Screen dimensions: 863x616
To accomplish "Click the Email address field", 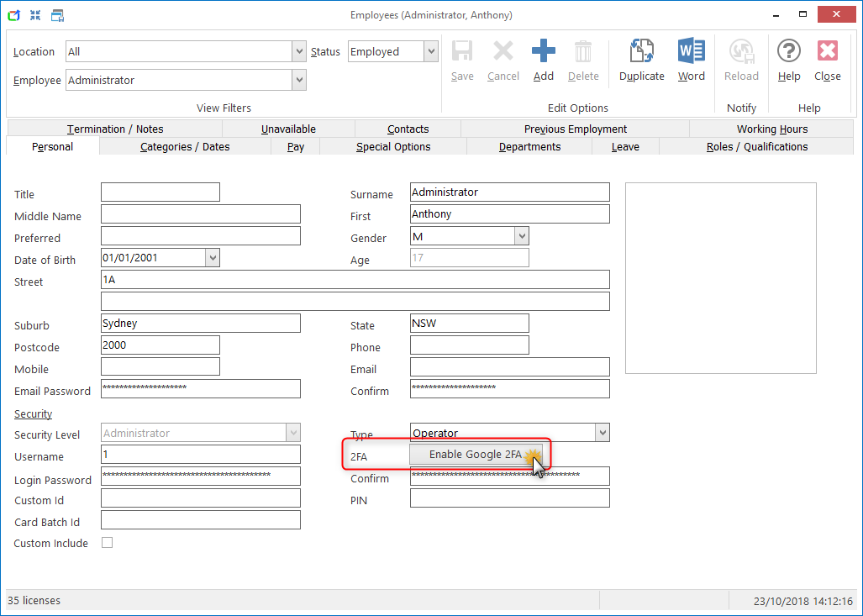I will click(x=510, y=366).
